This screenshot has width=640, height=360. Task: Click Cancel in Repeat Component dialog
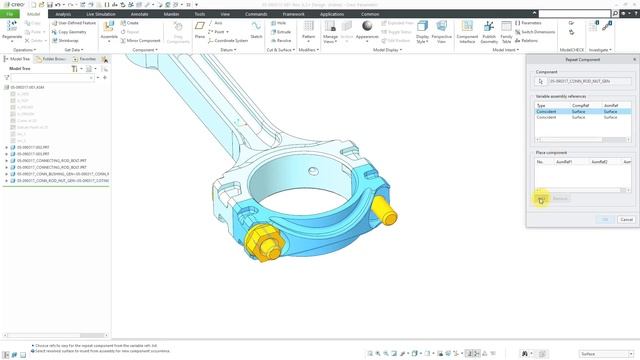pos(626,220)
